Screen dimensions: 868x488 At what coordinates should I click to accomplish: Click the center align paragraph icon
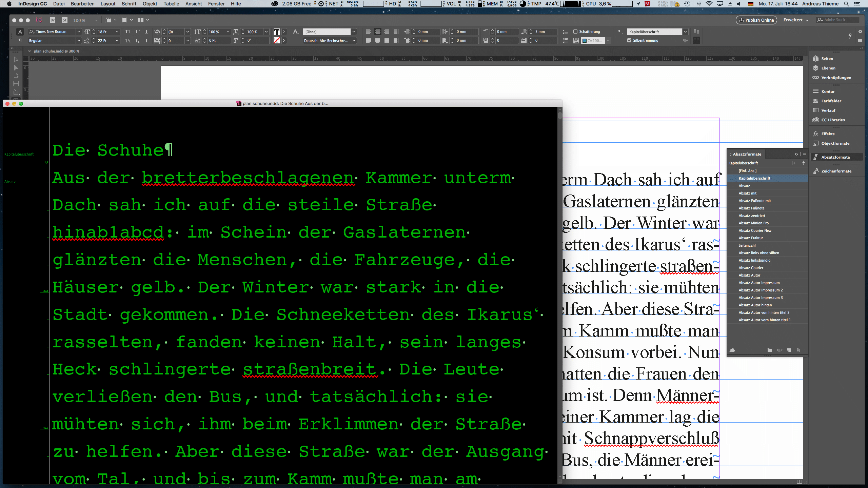(x=378, y=32)
